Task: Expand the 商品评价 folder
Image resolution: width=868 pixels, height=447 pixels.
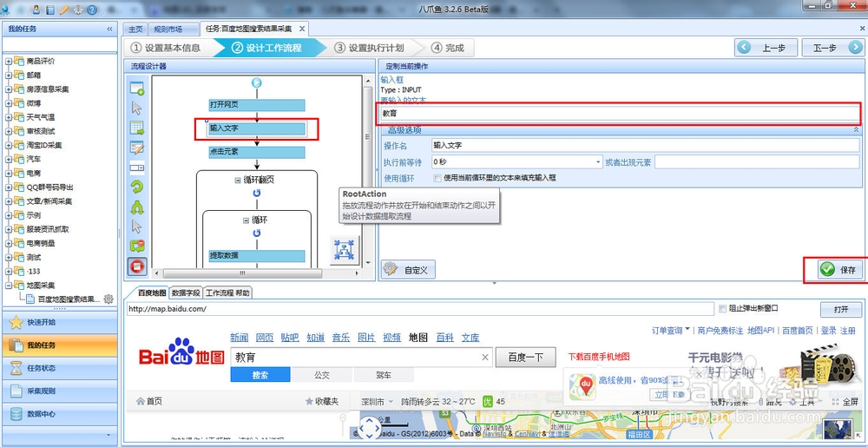Action: (x=9, y=61)
